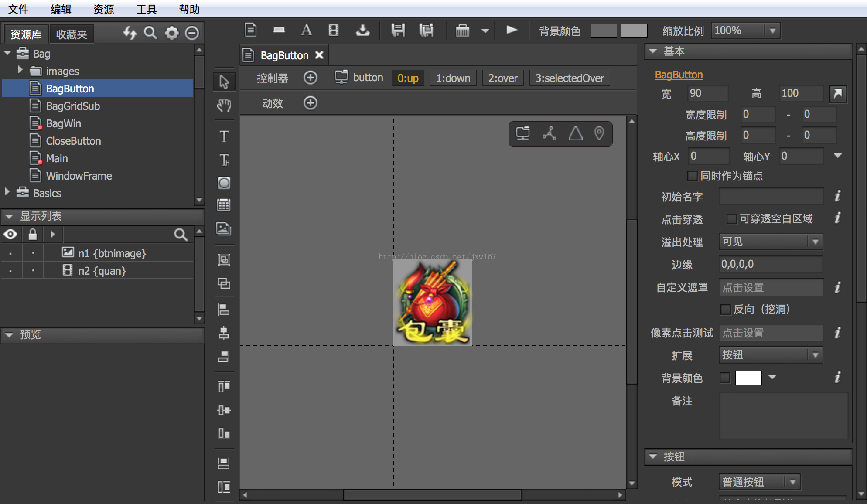This screenshot has width=867, height=504.
Task: Switch to the 1:down controller state
Action: pos(453,78)
